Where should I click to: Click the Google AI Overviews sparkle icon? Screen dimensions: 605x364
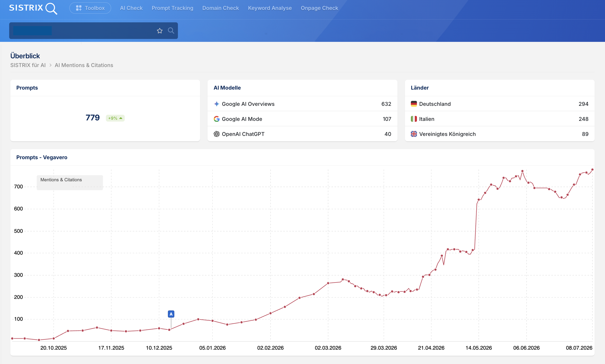click(216, 104)
